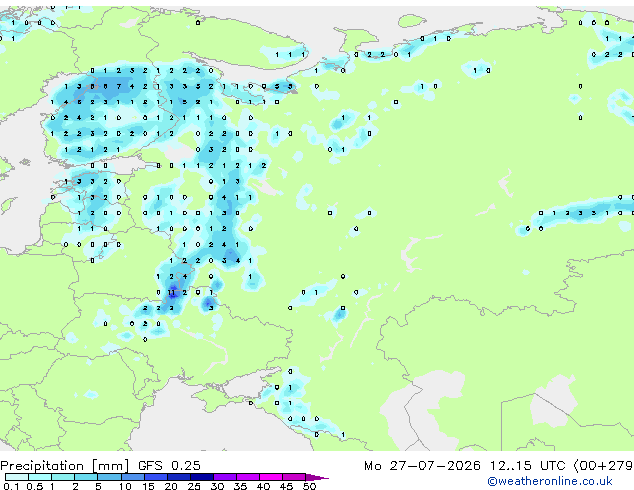This screenshot has height=490, width=634.
Task: Click the 'Precipitation' title word
Action: (42, 466)
